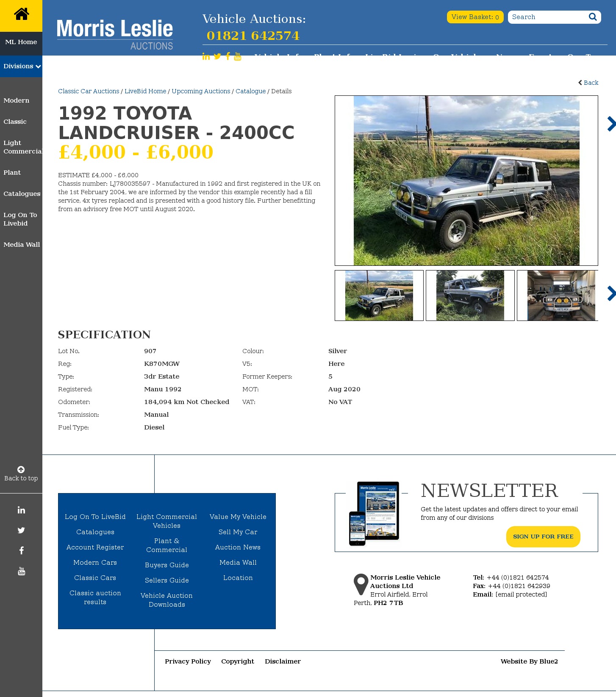This screenshot has width=616, height=697.
Task: Open Classic Car Auctions breadcrumb
Action: [x=89, y=91]
